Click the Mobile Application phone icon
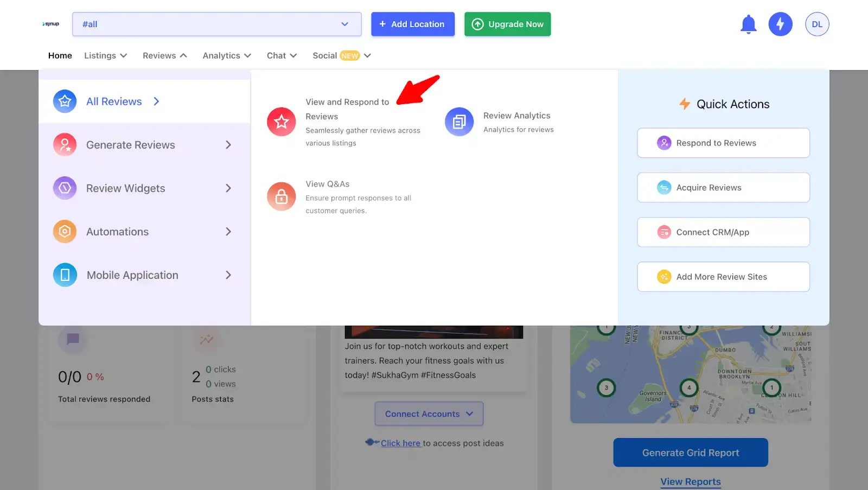Viewport: 868px width, 490px height. pos(65,275)
